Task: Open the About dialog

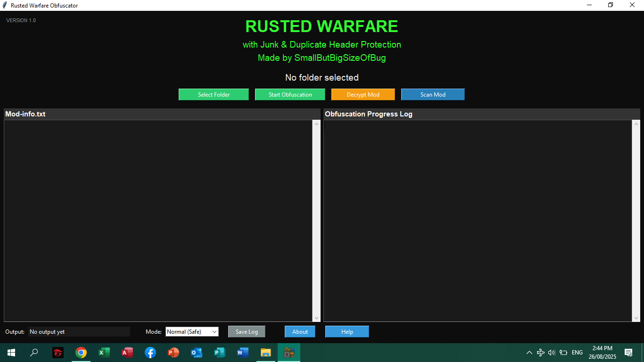Action: [300, 331]
